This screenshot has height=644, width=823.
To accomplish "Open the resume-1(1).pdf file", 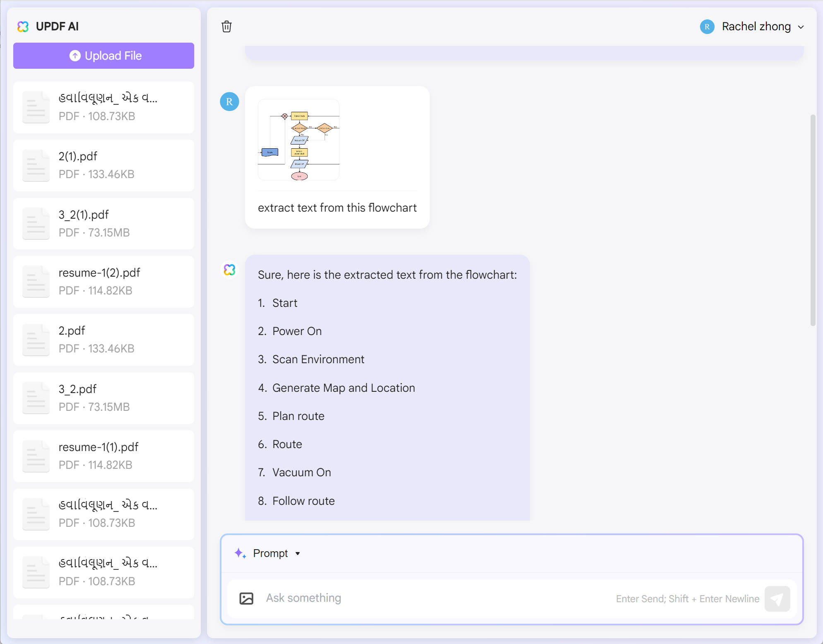I will point(103,456).
